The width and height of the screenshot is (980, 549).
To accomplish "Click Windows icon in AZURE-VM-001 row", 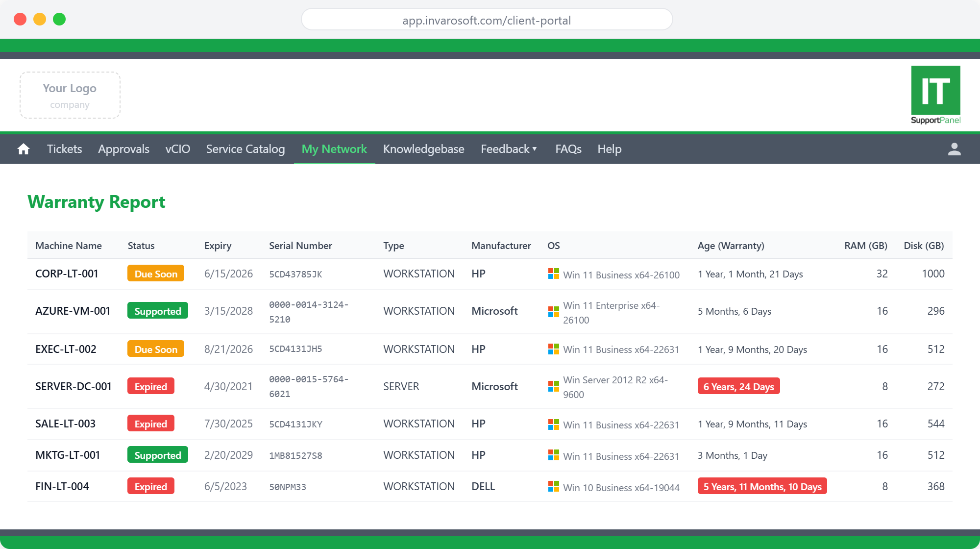I will [x=554, y=312].
